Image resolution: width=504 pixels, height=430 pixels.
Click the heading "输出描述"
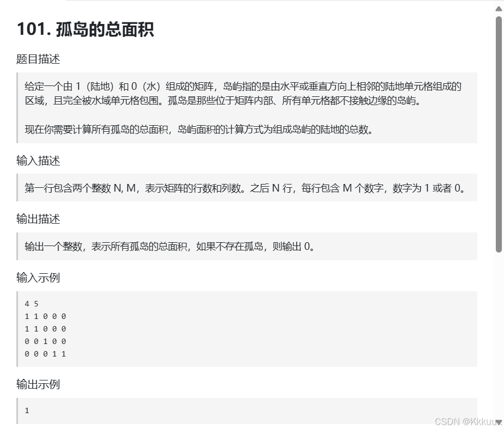(38, 219)
